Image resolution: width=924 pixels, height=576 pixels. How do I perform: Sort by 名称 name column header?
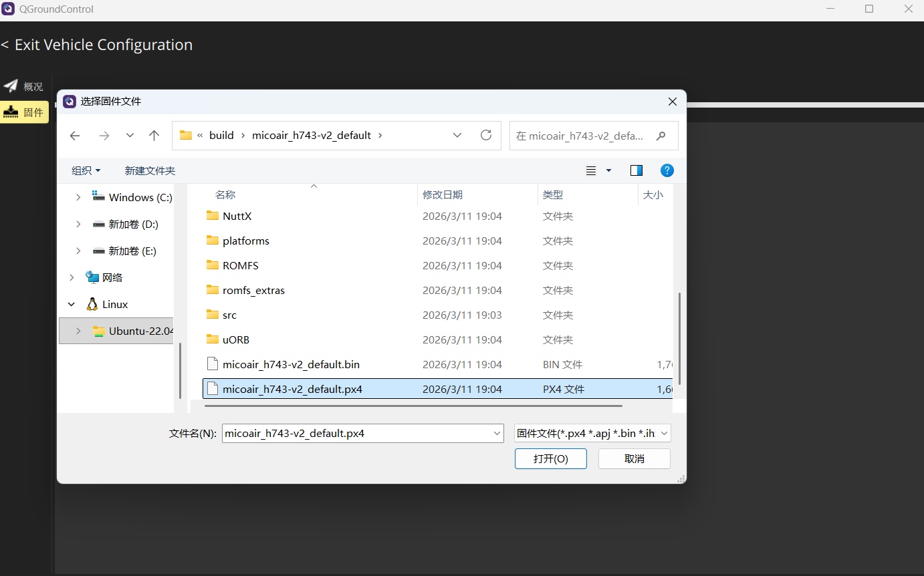click(225, 194)
